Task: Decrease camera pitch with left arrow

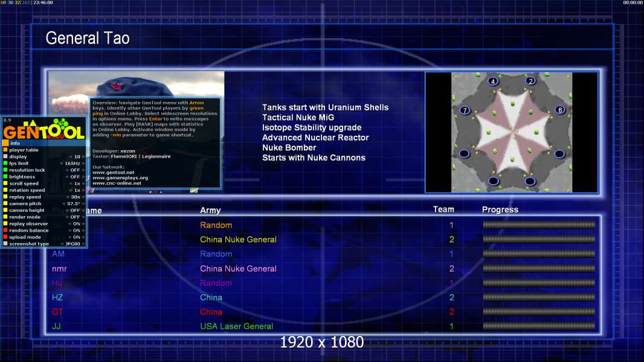Action: click(x=63, y=203)
